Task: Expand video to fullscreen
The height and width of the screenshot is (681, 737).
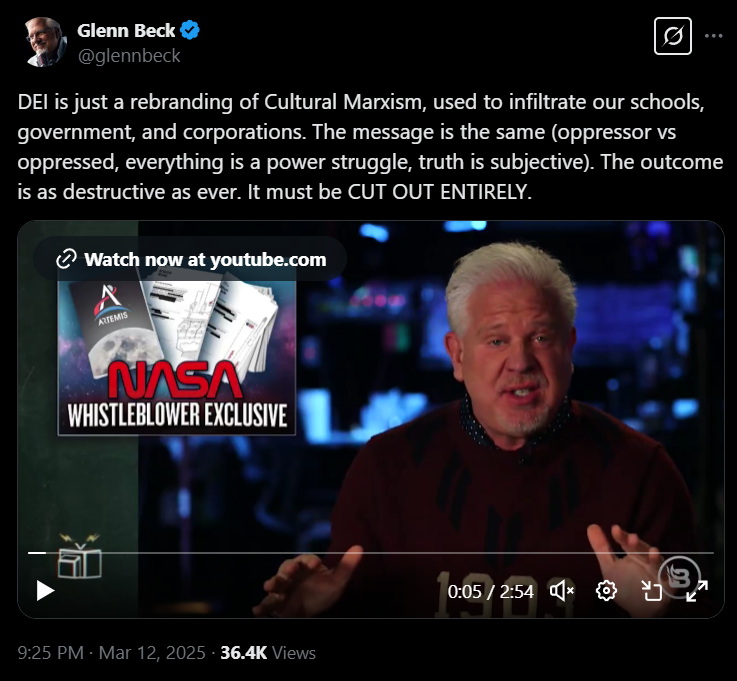Action: [x=697, y=591]
